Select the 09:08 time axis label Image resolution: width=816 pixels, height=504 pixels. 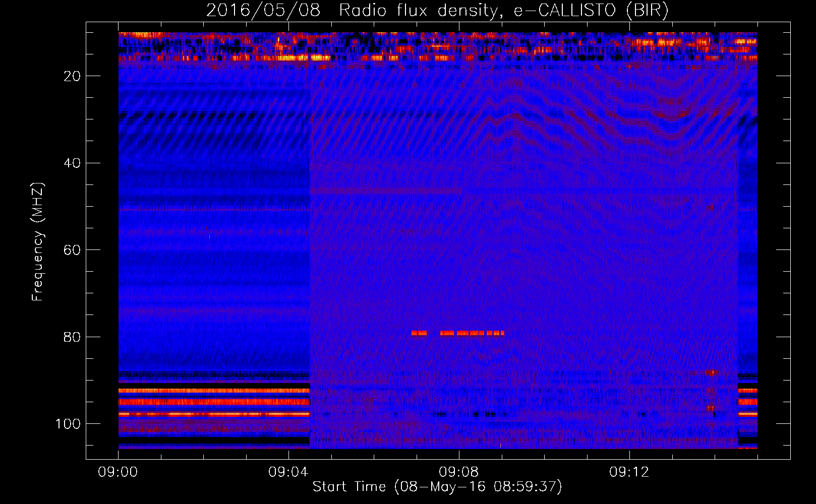[459, 472]
